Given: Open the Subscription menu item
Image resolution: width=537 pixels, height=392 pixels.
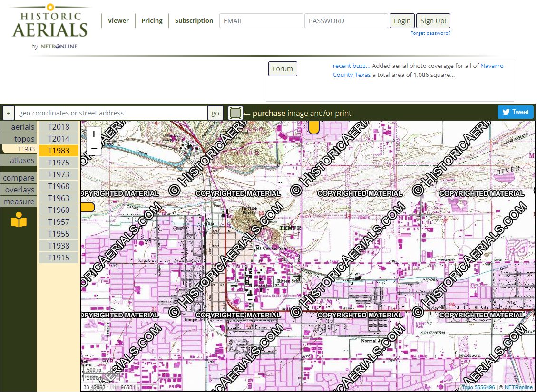Looking at the screenshot, I should (x=194, y=20).
